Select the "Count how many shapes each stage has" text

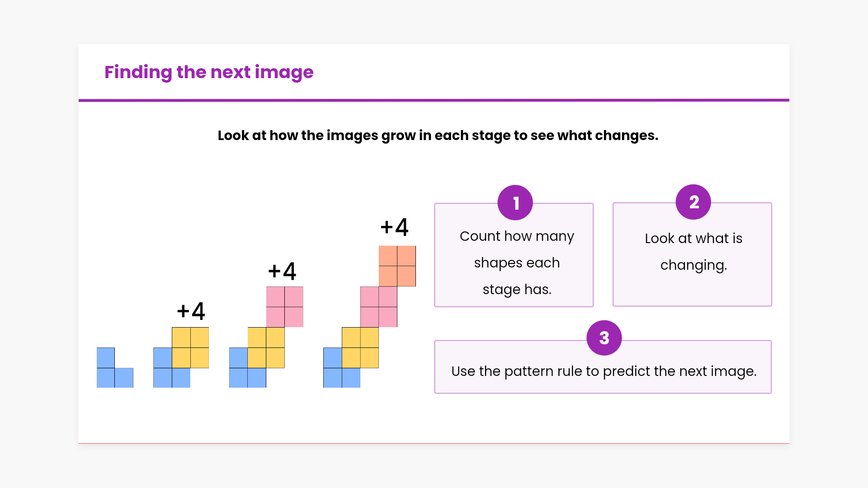point(517,263)
